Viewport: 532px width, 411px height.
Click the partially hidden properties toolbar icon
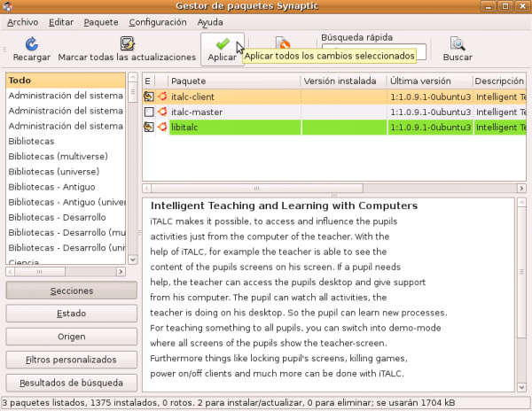(283, 43)
